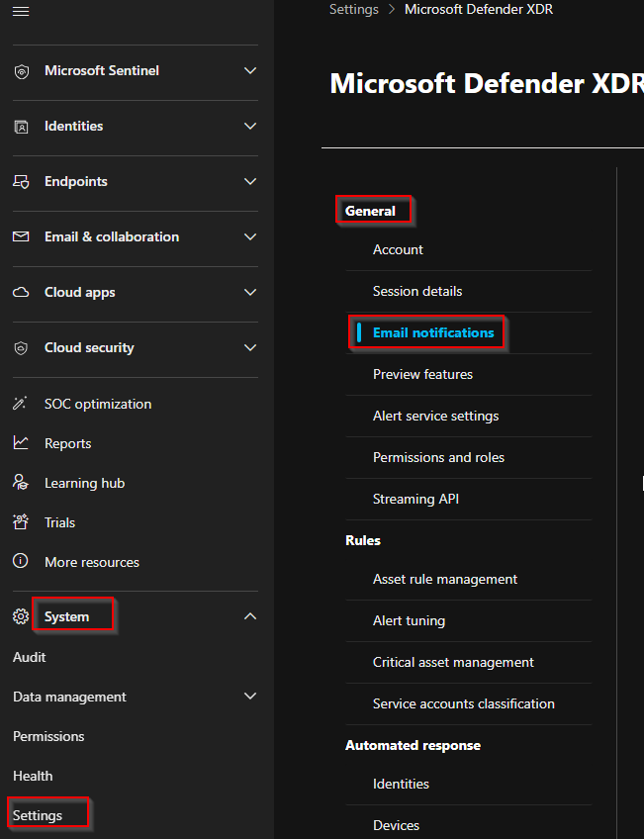The width and height of the screenshot is (644, 839).
Task: Click the Cloud apps cloud icon
Action: (x=21, y=293)
